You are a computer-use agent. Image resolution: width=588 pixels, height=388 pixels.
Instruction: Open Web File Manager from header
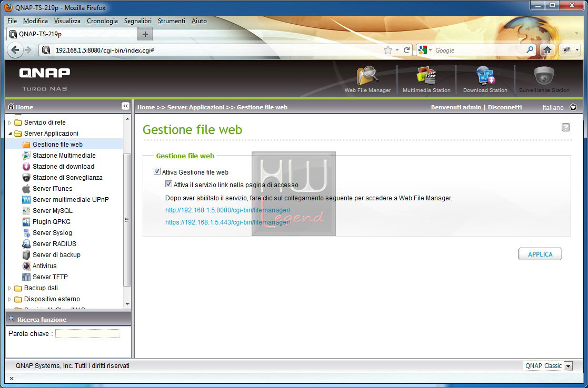(367, 79)
